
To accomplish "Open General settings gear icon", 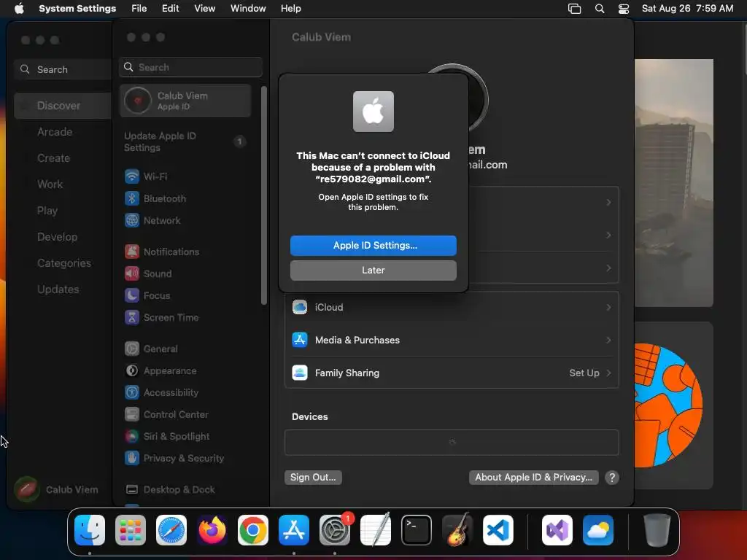I will pos(132,349).
